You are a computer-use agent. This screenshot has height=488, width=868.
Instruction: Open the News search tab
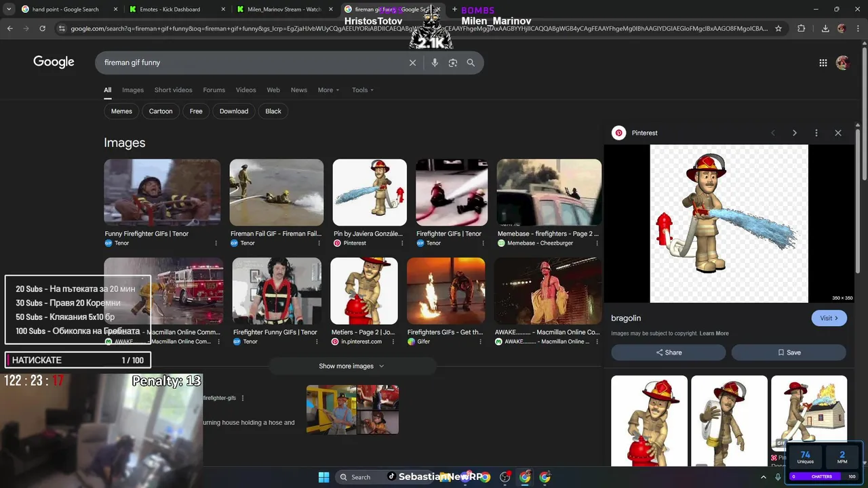pos(299,90)
